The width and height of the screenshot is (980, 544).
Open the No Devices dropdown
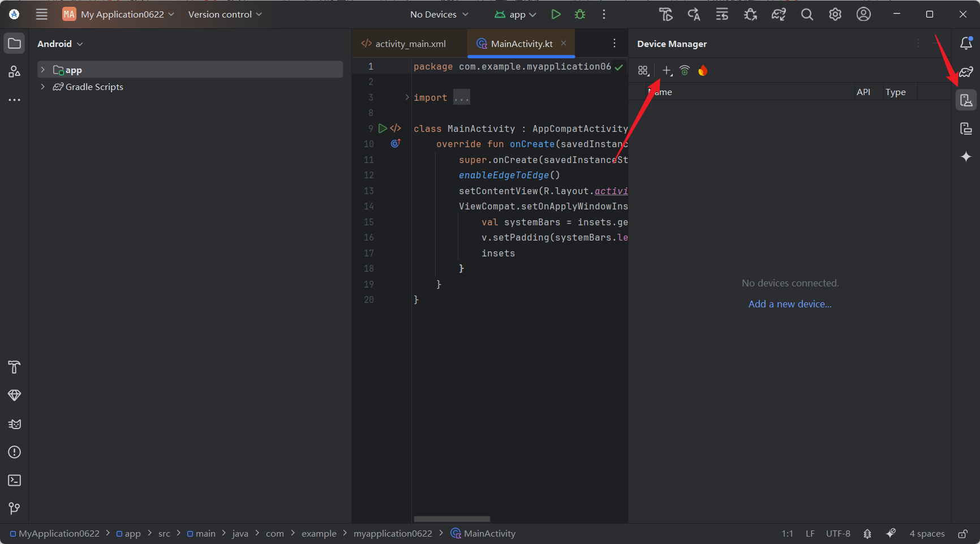439,14
